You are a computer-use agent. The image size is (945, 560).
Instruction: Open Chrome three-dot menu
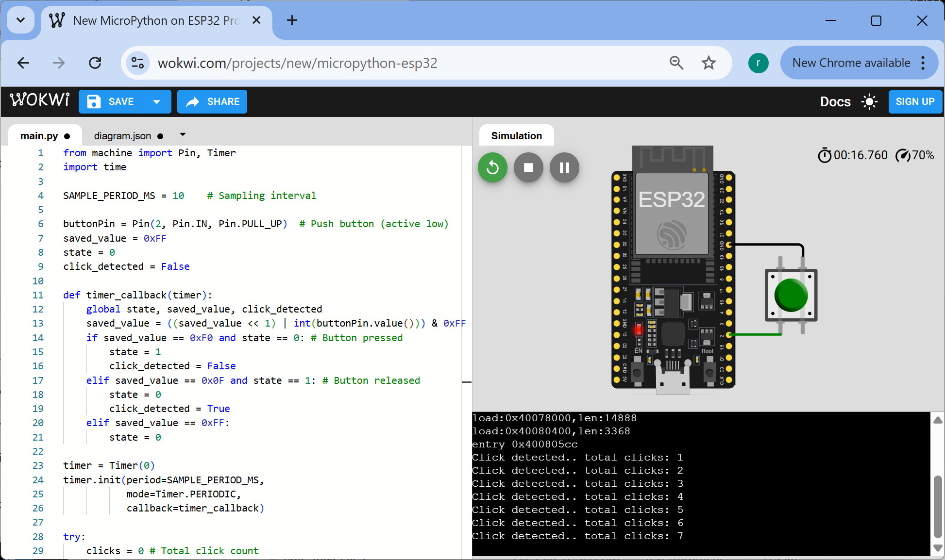pyautogui.click(x=923, y=63)
